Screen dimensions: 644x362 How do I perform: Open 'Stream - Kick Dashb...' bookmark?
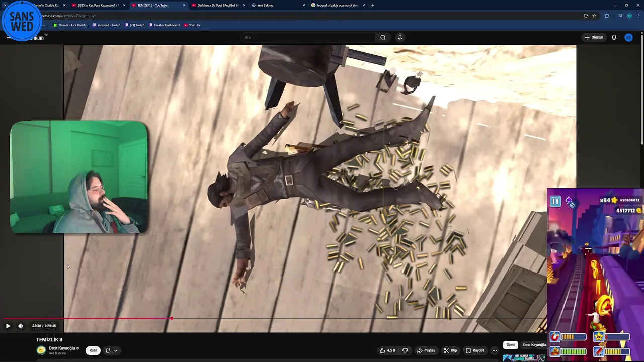coord(70,25)
